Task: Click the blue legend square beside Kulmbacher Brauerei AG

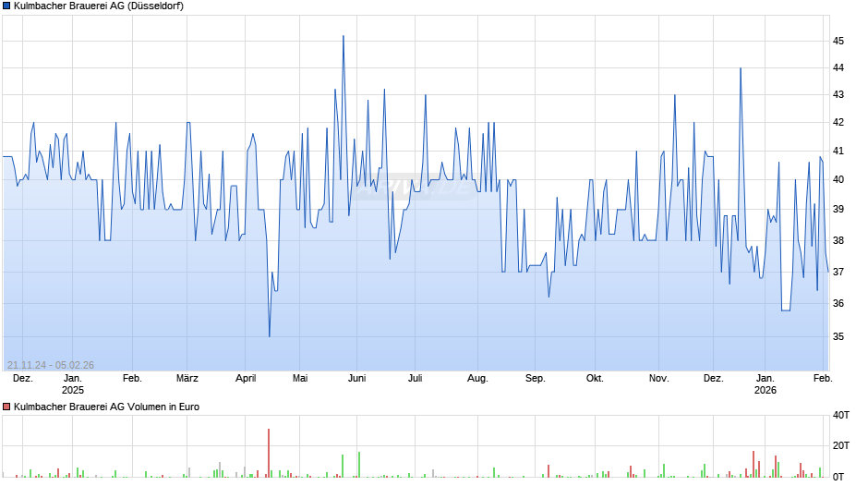Action: [6, 6]
